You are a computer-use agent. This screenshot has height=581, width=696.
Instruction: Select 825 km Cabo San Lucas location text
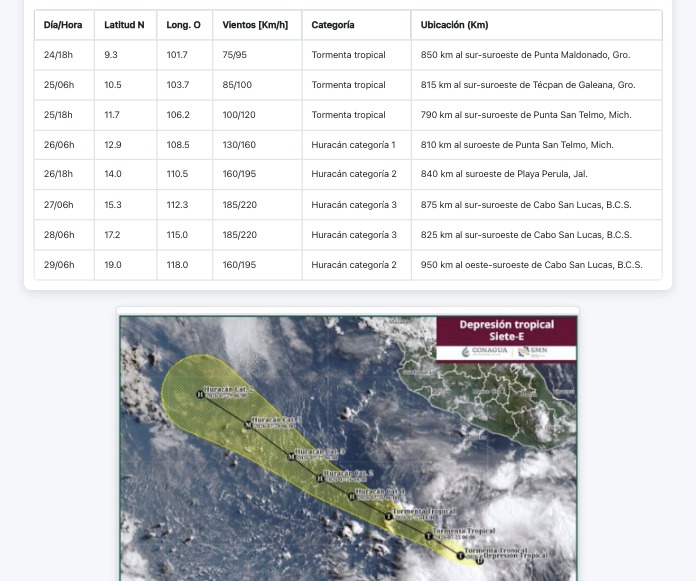coord(526,235)
